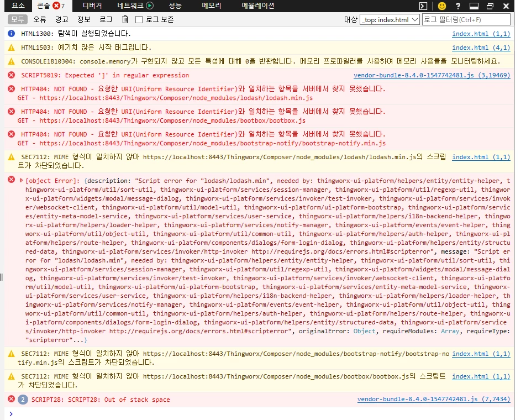This screenshot has width=526, height=420.
Task: Open the 디버거 tab
Action: pos(92,6)
